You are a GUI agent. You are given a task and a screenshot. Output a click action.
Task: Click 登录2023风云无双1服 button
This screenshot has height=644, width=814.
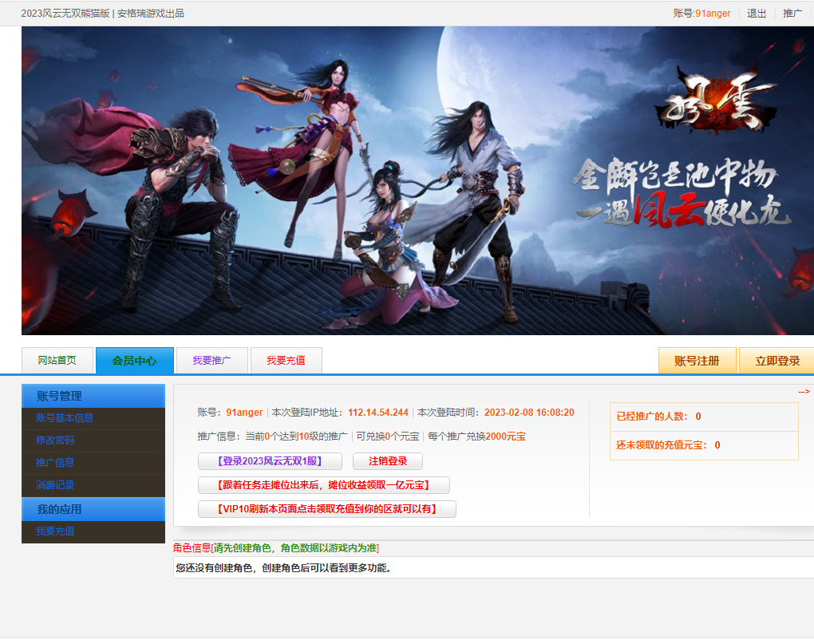point(270,461)
